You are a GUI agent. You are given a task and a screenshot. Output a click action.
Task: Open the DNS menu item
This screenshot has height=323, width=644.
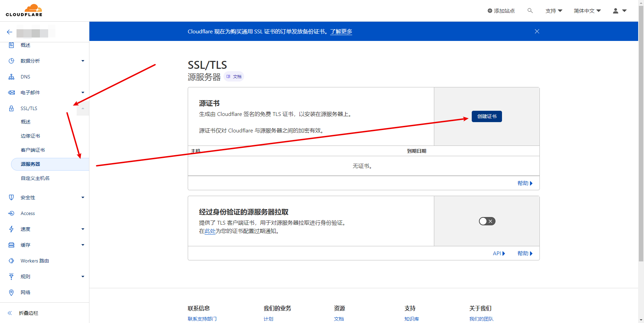[25, 77]
